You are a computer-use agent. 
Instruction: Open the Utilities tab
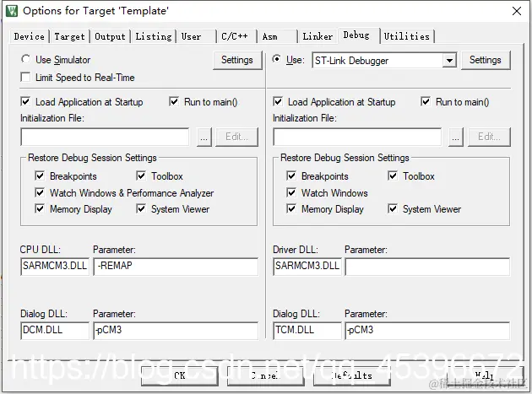pos(407,36)
